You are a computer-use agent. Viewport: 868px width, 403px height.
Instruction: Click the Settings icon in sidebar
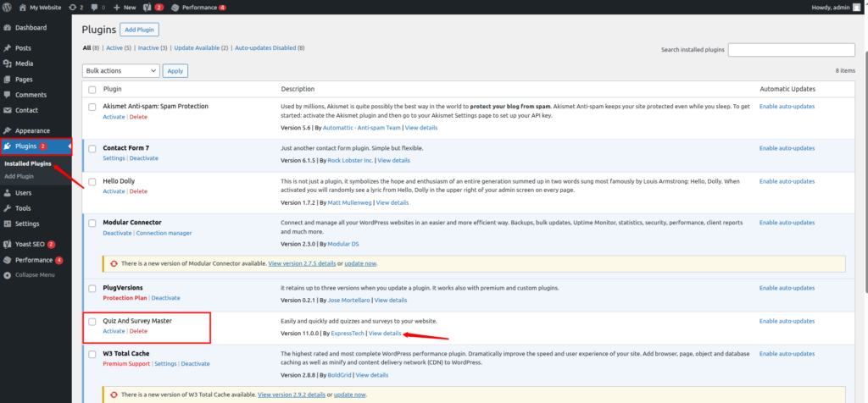tap(7, 224)
